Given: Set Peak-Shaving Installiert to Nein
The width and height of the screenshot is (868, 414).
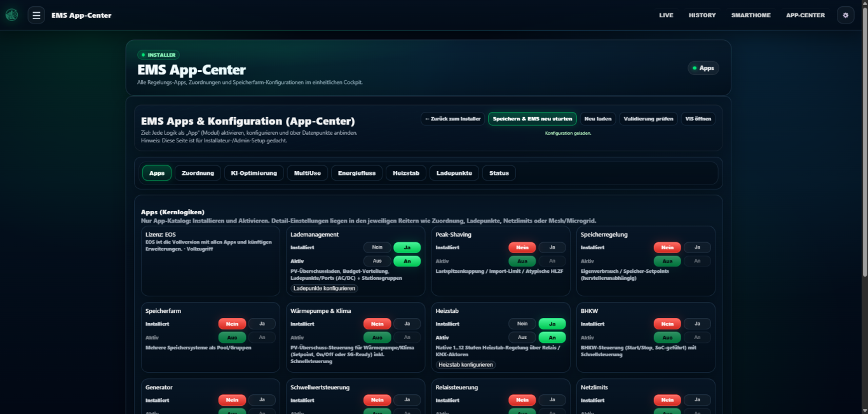Looking at the screenshot, I should tap(522, 247).
